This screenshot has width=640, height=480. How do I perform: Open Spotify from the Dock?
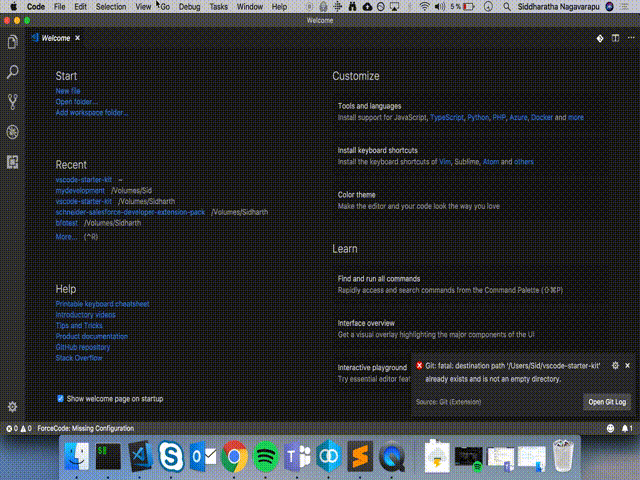pos(265,456)
